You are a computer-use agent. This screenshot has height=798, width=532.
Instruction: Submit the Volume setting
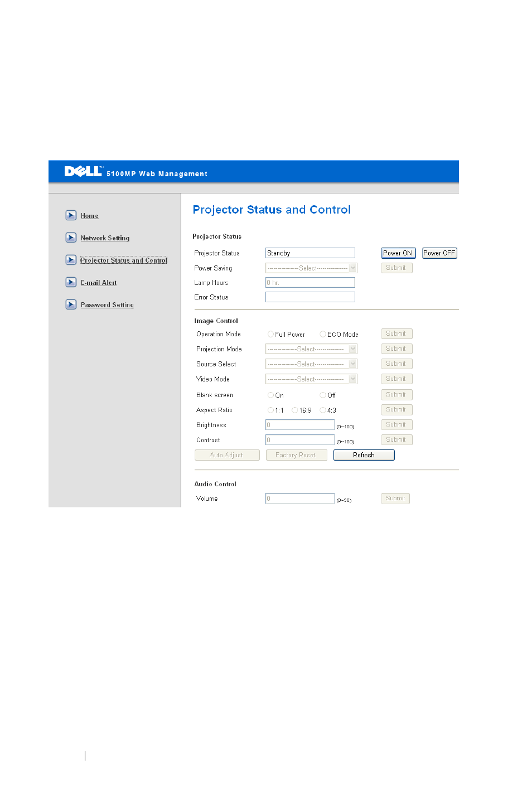pyautogui.click(x=395, y=499)
